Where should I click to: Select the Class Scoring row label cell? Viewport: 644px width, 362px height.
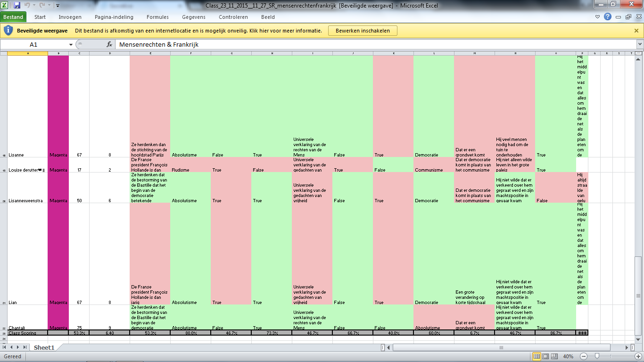(28, 333)
